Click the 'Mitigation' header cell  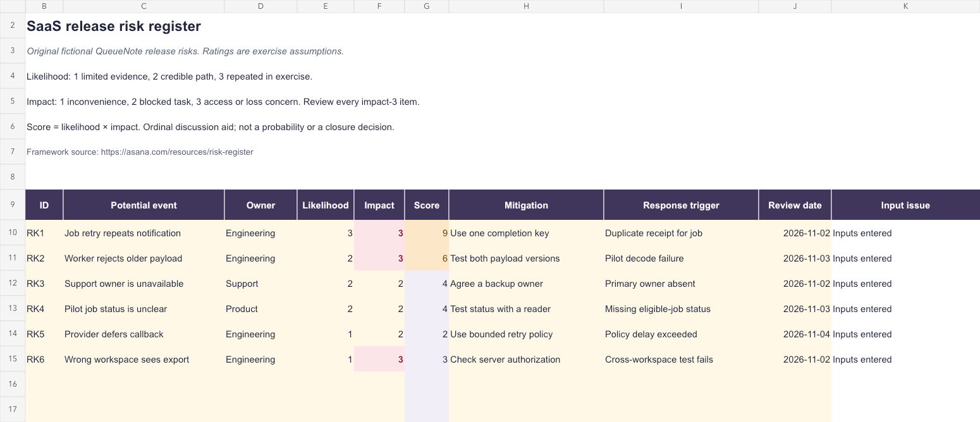click(526, 205)
